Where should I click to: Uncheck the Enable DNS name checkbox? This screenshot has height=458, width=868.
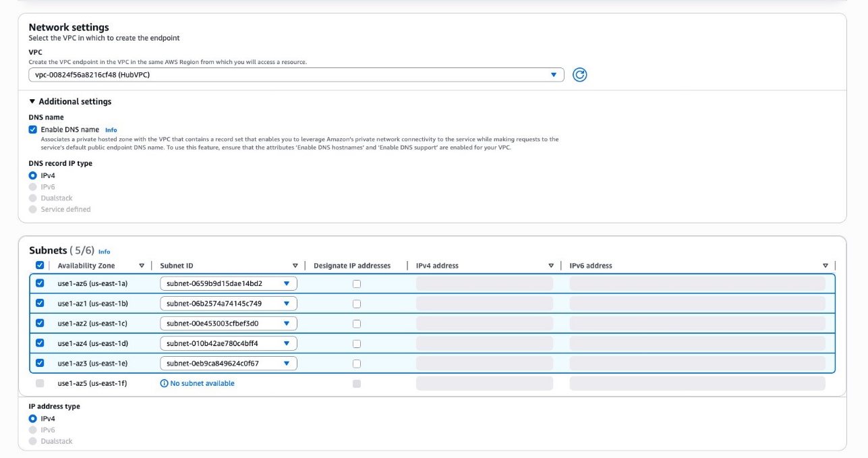coord(33,130)
